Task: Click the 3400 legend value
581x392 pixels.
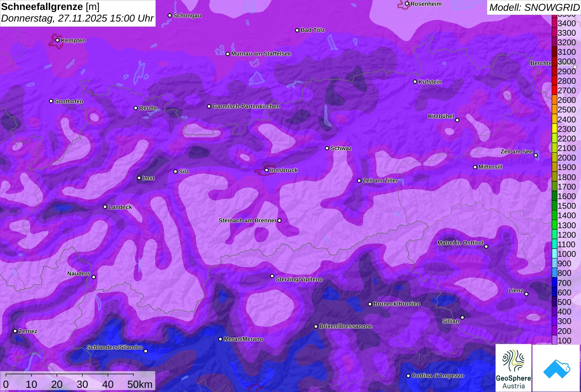Action: [567, 24]
